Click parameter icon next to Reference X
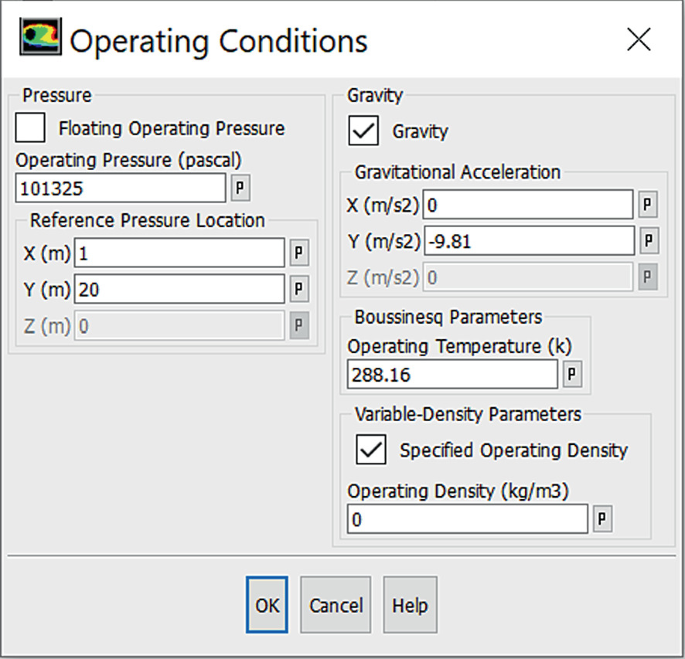Viewport: 685px width, 659px height. click(299, 253)
